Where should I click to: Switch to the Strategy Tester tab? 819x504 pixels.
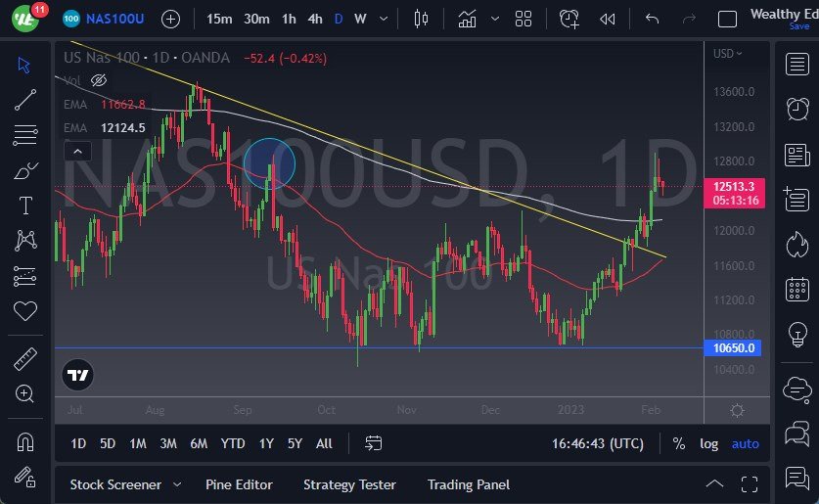click(349, 484)
